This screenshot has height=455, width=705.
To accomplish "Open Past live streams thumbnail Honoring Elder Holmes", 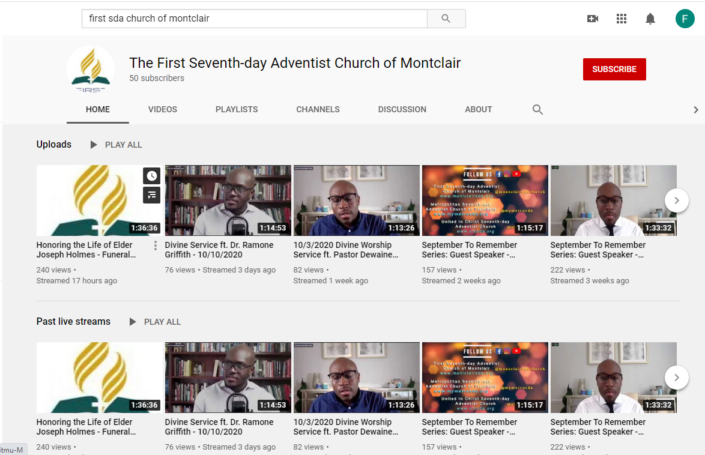I will 99,378.
